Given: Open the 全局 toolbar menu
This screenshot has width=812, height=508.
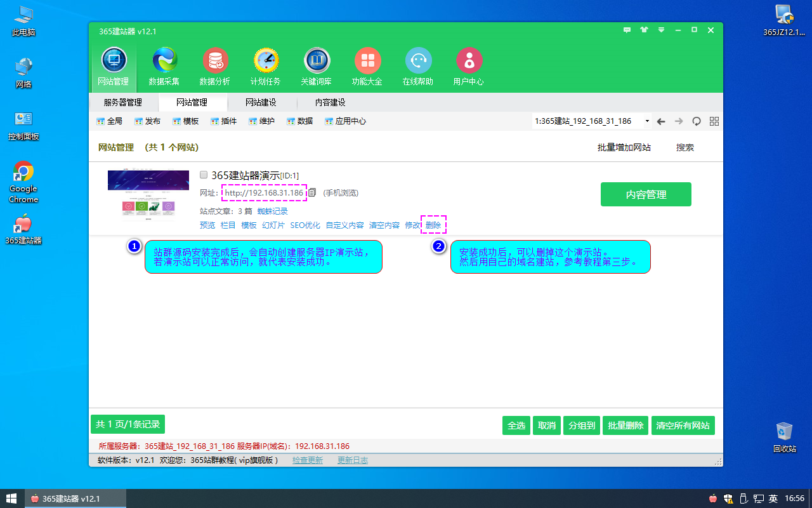Looking at the screenshot, I should [x=109, y=121].
